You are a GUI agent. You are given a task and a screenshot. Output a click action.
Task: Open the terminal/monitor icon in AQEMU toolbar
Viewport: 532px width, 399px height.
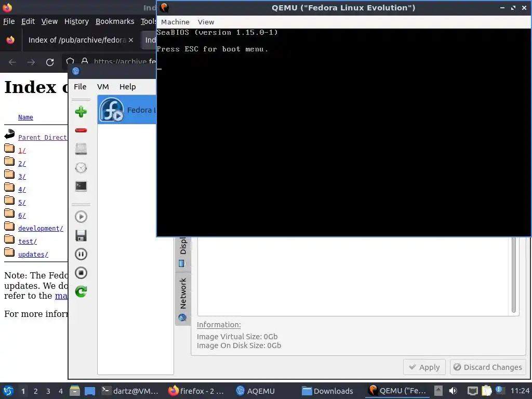(81, 187)
